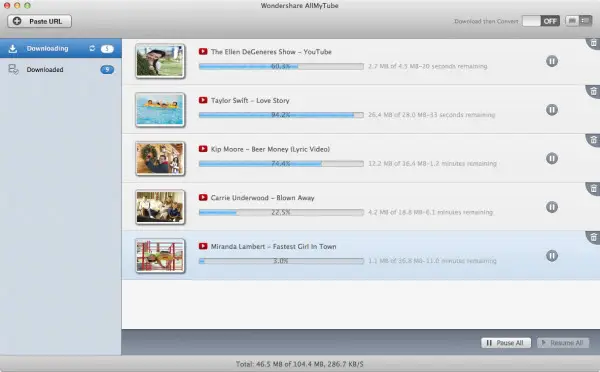Pause The Ellen DeGeneres Show download

552,61
